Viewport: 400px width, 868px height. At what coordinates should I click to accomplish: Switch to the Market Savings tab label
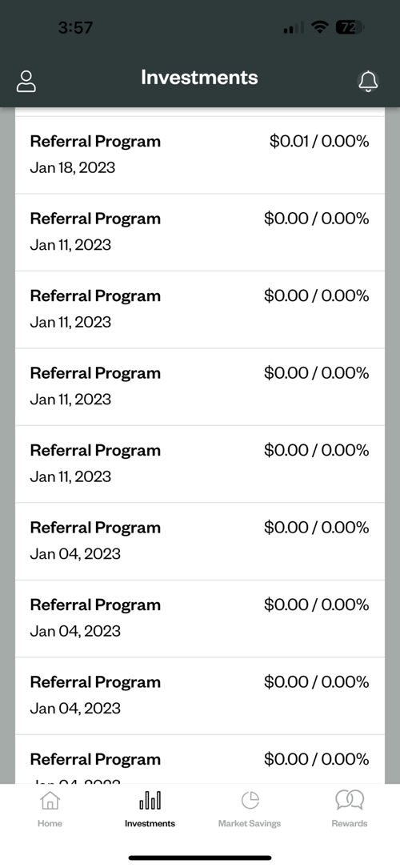[x=250, y=823]
